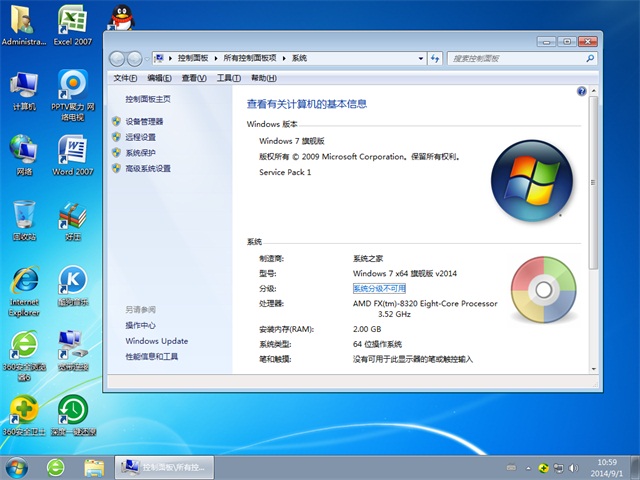Open Word 2007 desktop shortcut

click(71, 150)
